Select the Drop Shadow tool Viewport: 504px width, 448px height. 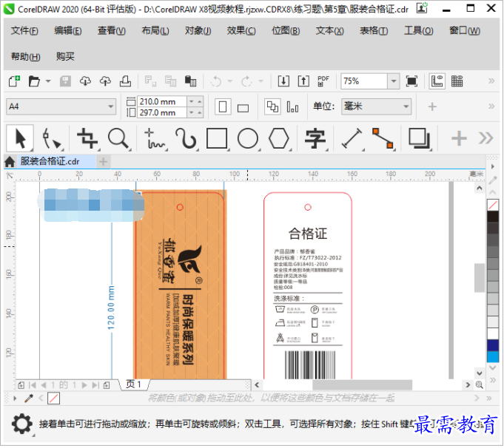(x=419, y=139)
